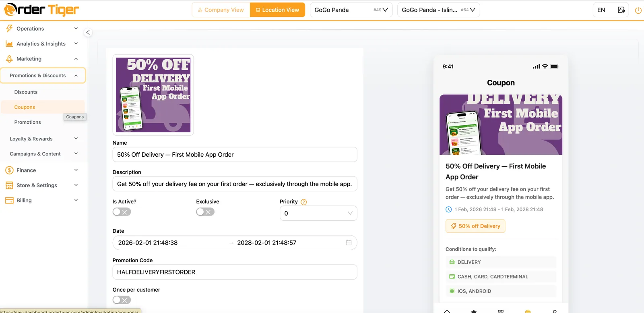Click the "DELIVERY" condition text

click(x=469, y=262)
